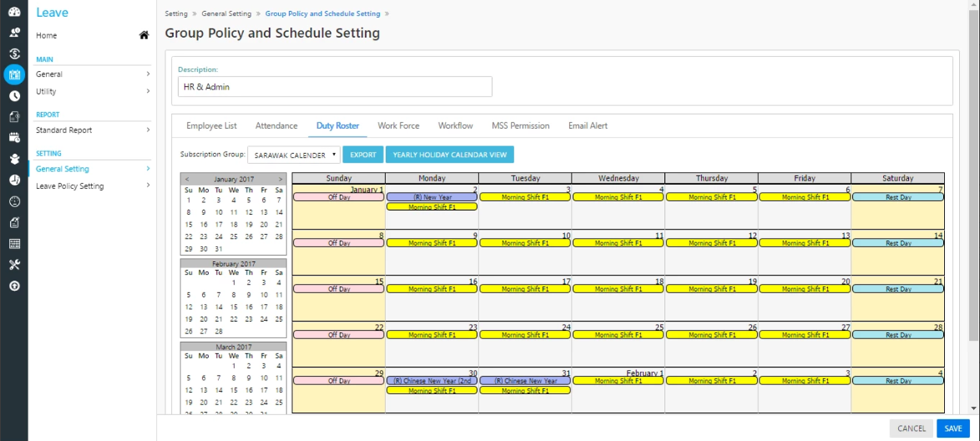Go to the next month arrow in the mini calendar

click(x=280, y=179)
